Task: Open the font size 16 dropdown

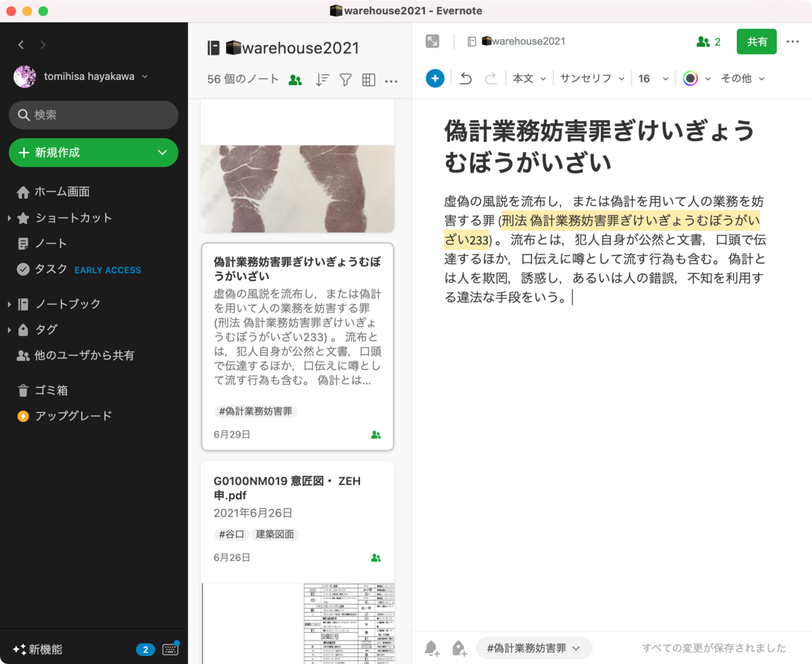Action: coord(653,78)
